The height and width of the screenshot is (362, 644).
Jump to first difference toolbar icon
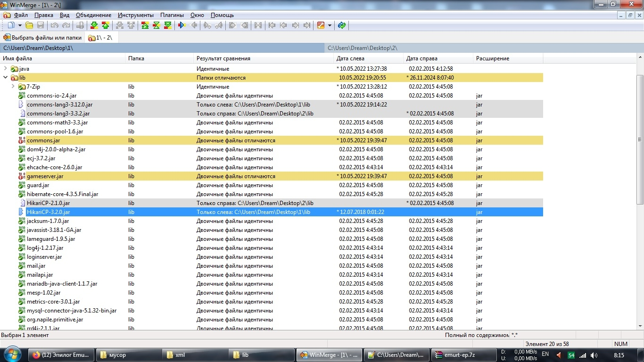145,25
